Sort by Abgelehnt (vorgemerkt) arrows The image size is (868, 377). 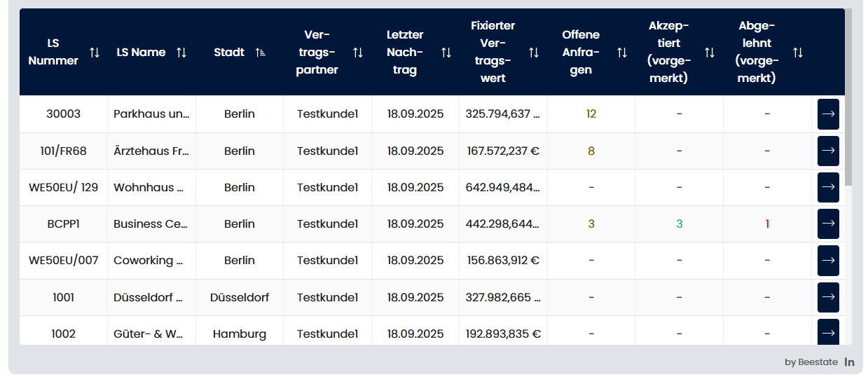797,53
